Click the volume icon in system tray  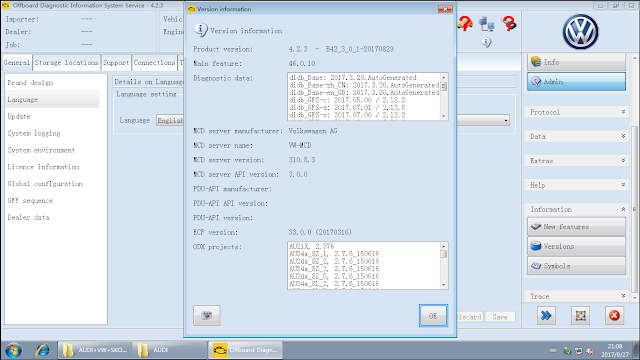pyautogui.click(x=590, y=351)
